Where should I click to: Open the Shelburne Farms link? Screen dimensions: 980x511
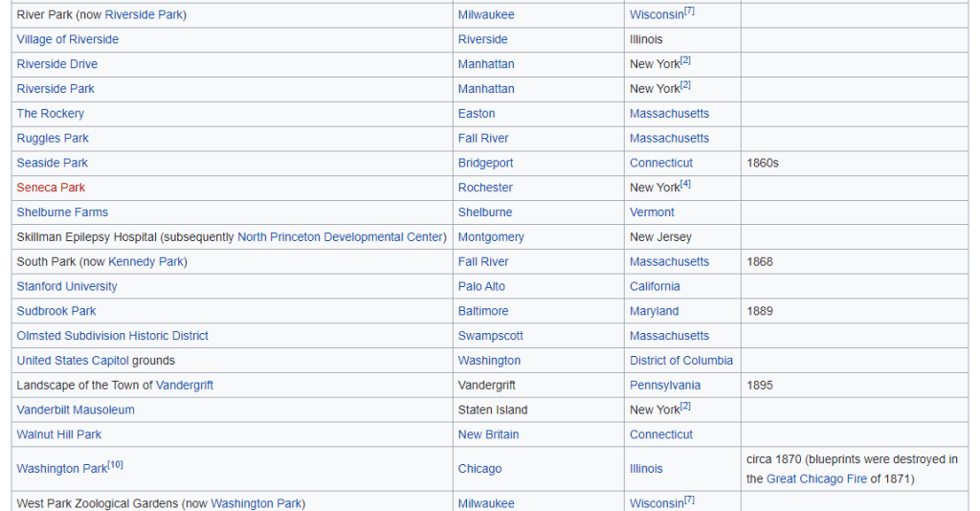[62, 212]
